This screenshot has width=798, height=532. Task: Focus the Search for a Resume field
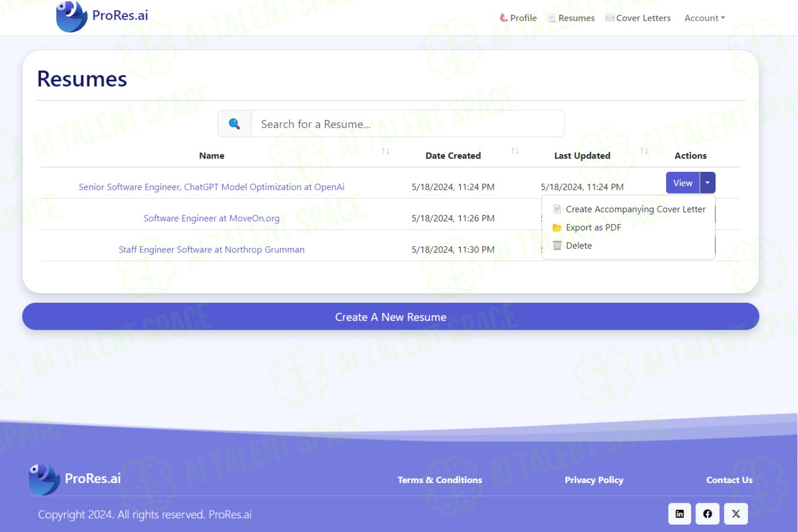(x=408, y=124)
